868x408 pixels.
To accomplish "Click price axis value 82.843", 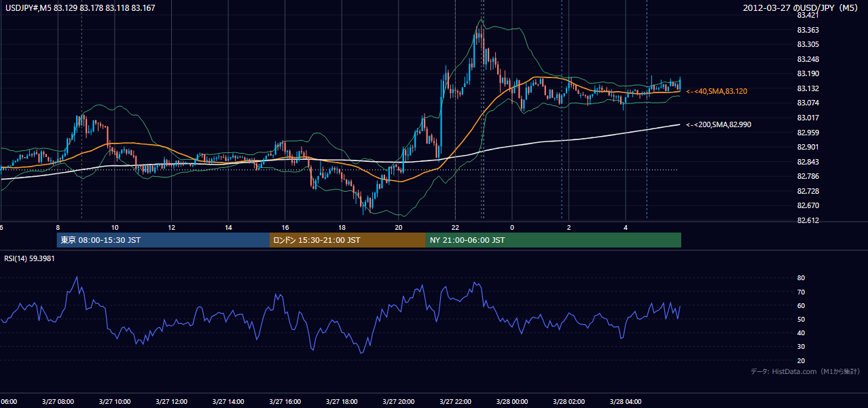I will click(808, 162).
